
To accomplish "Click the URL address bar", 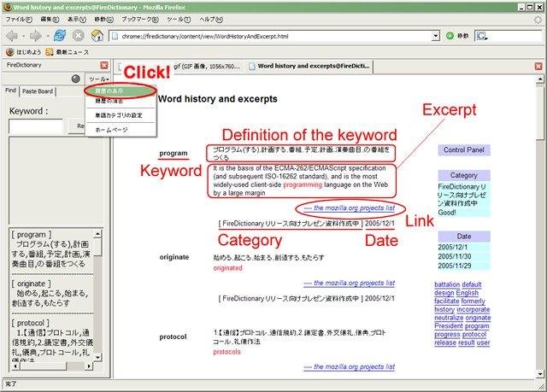I will [x=272, y=36].
